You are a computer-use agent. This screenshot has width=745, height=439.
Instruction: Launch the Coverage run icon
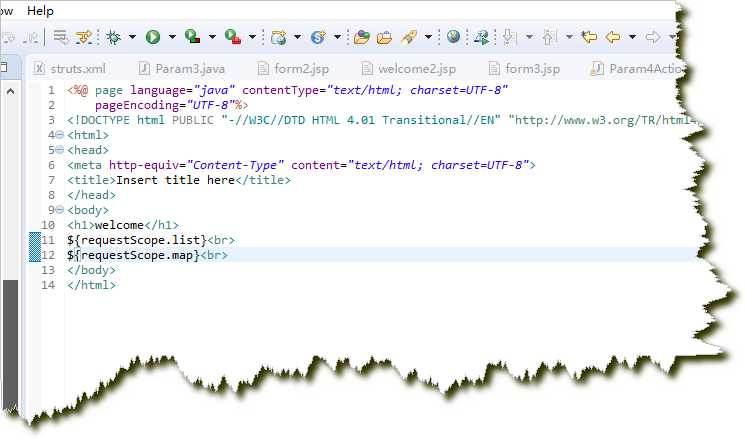click(x=192, y=37)
